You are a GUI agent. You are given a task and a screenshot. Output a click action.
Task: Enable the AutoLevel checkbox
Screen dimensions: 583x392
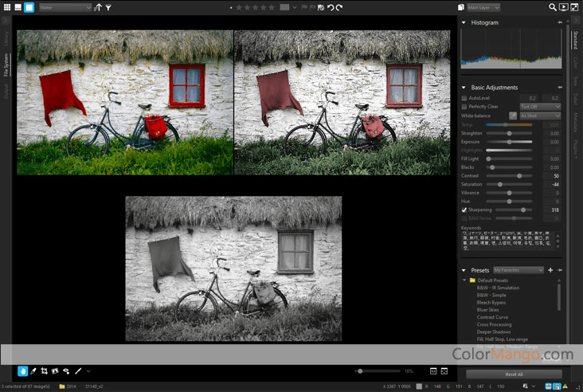tap(464, 98)
